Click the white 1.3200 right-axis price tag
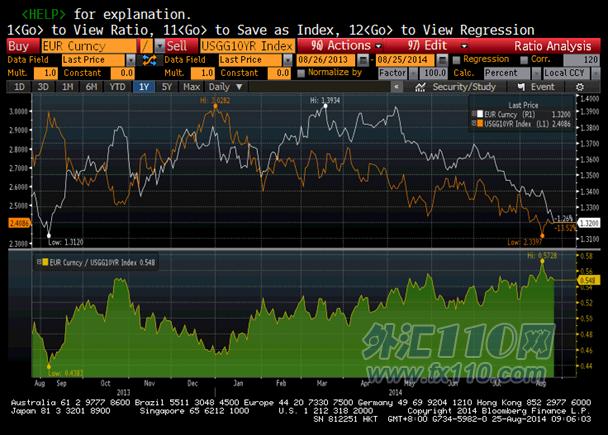 pos(589,223)
